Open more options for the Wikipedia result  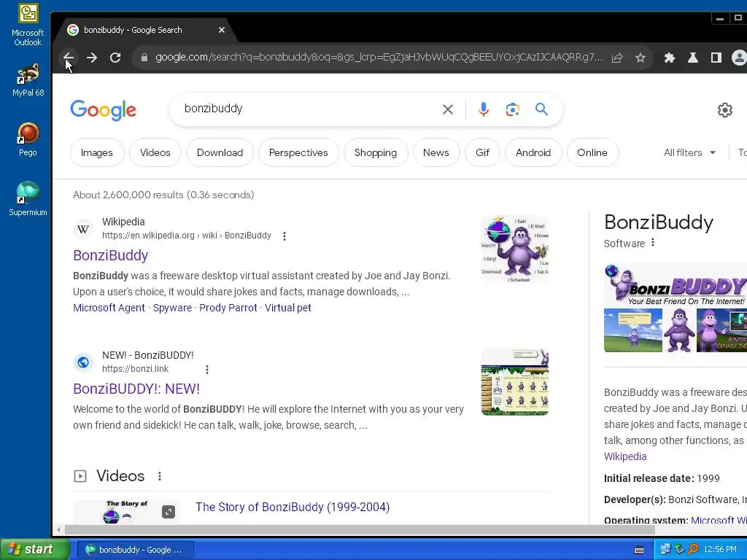(285, 236)
